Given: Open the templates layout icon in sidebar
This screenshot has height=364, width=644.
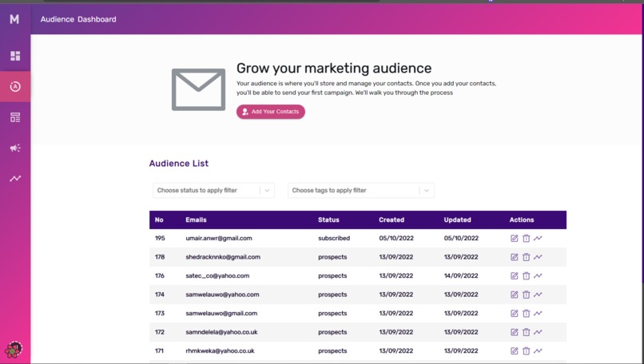Looking at the screenshot, I should click(x=15, y=117).
